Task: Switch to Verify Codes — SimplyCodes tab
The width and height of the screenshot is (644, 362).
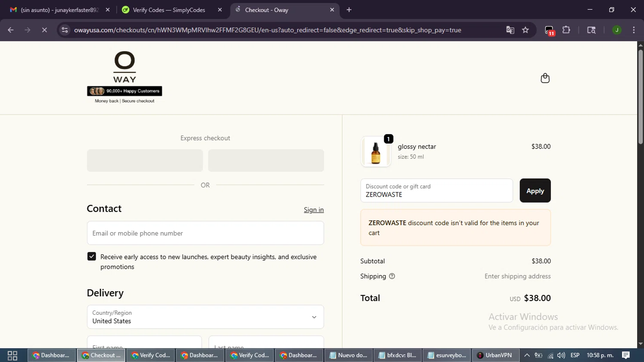Action: (170, 10)
